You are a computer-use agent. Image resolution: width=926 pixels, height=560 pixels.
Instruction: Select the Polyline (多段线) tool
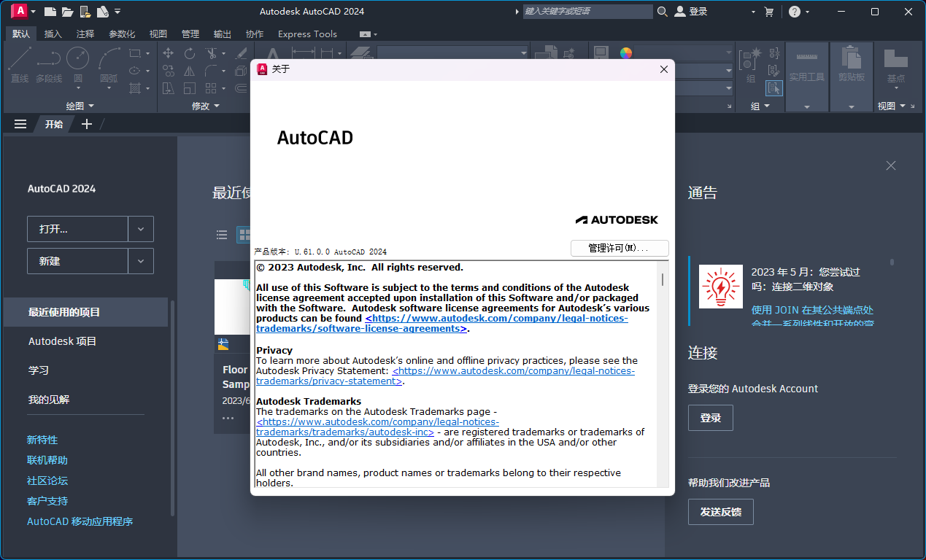(x=49, y=64)
